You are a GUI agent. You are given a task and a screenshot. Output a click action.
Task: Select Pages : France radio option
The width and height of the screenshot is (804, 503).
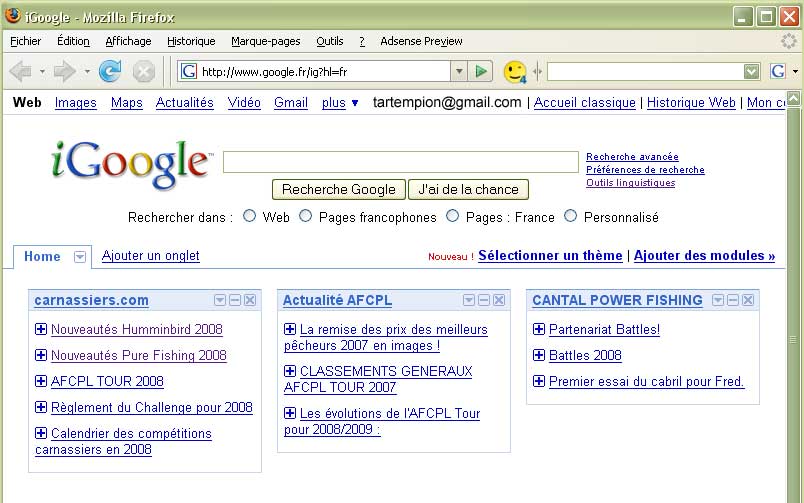point(452,216)
